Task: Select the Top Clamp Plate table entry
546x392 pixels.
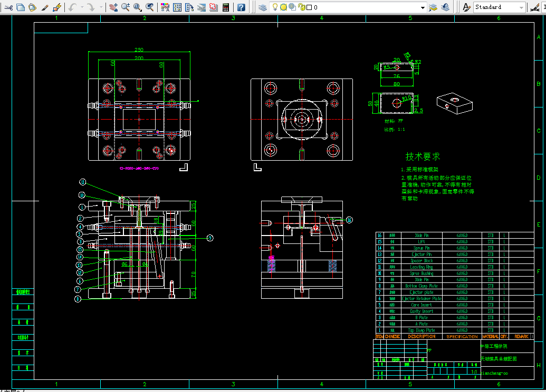Action: [422, 330]
